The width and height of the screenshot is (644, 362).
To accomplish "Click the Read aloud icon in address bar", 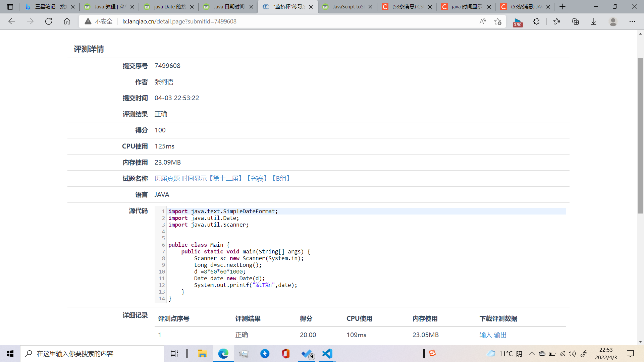I will click(x=483, y=21).
